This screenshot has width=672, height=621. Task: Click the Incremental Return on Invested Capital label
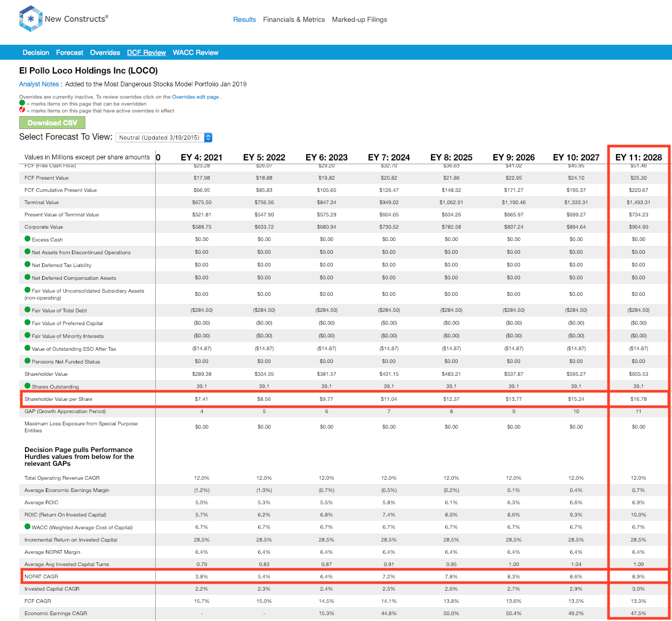(x=71, y=540)
